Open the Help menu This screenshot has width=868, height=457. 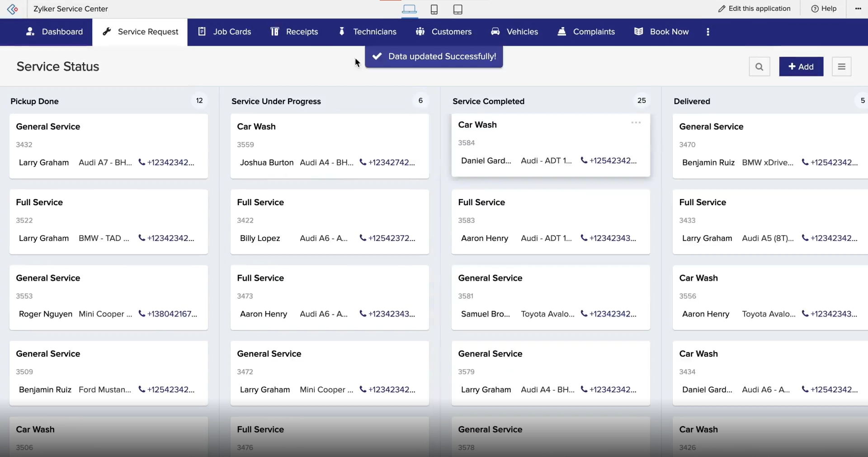tap(824, 9)
